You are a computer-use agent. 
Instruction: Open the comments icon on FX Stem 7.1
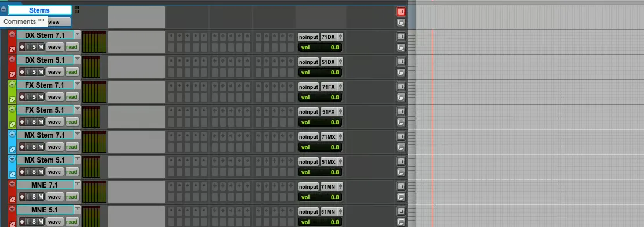(x=401, y=98)
